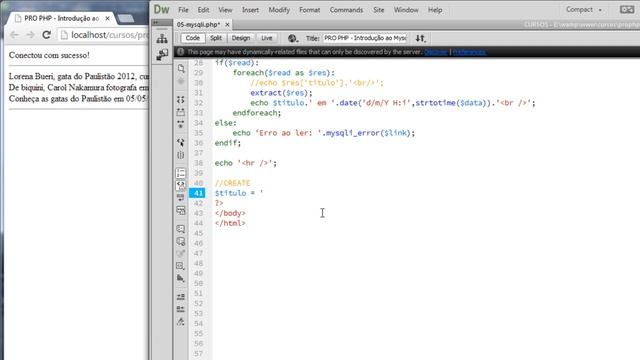
Task: Open the Site menu
Action: click(378, 10)
